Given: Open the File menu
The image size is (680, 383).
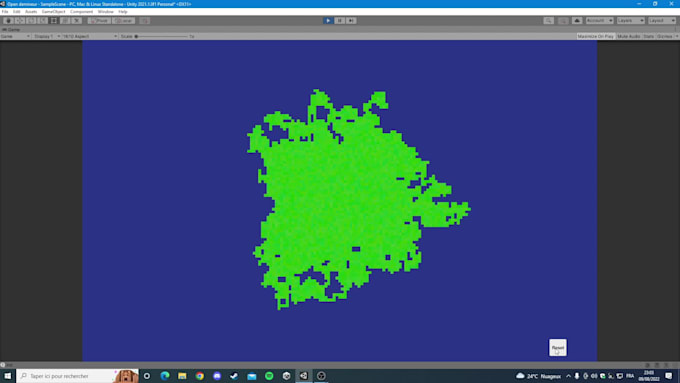Looking at the screenshot, I should tap(5, 12).
